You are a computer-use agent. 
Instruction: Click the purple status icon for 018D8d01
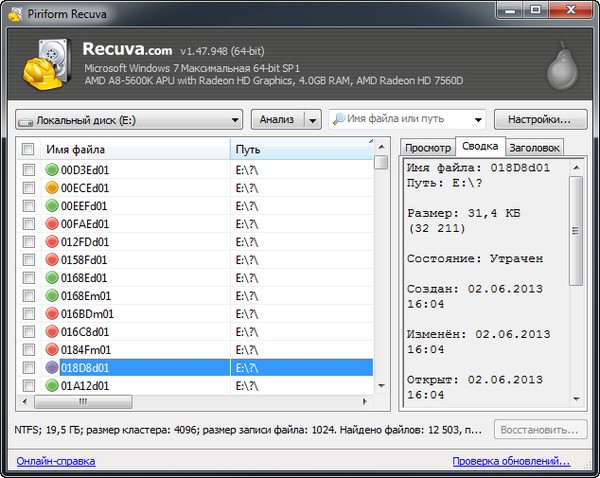coord(52,368)
